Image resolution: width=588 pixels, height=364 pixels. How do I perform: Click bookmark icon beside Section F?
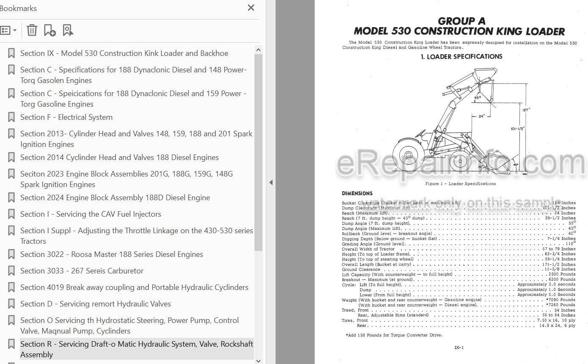point(11,117)
